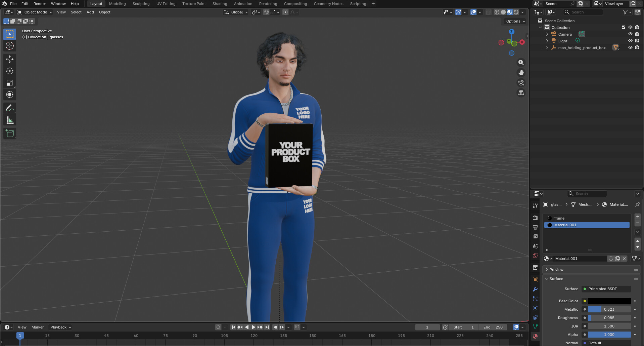
Task: Click the End frame field 250
Action: (x=493, y=327)
